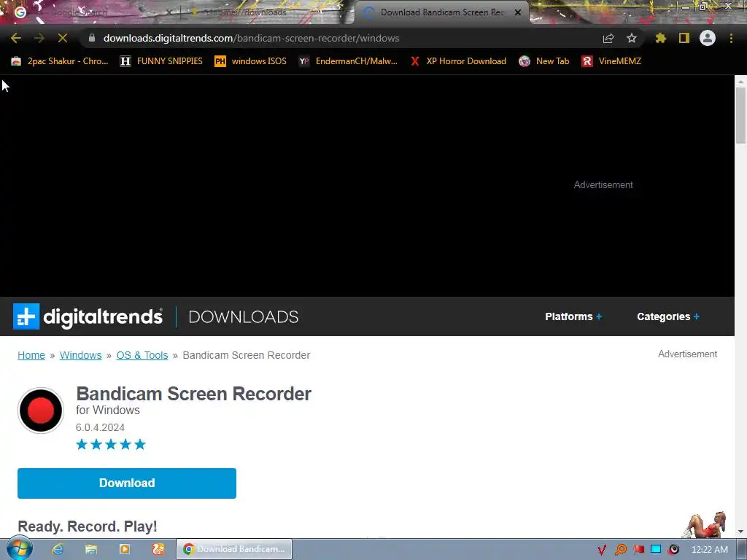747x560 pixels.
Task: Click the blue monitor network tray icon
Action: click(656, 550)
